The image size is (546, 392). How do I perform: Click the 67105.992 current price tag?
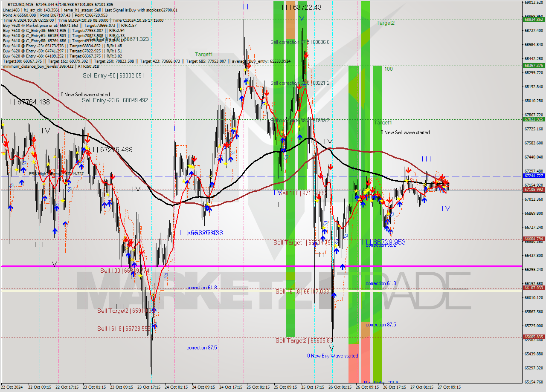click(x=534, y=190)
